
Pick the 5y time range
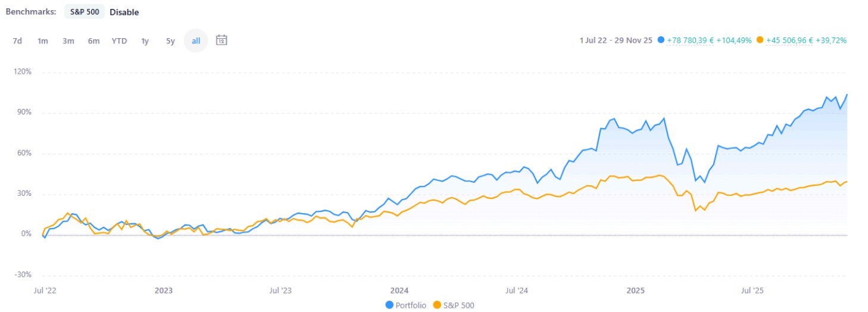coord(170,41)
